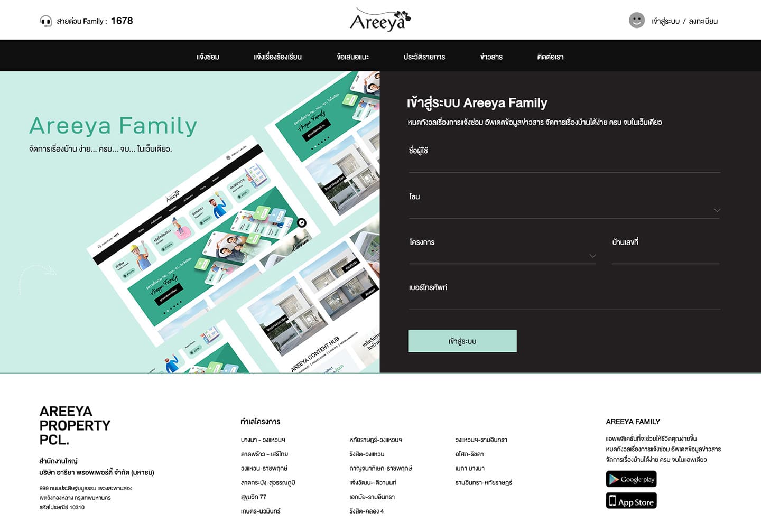The image size is (761, 532).
Task: Click the smiley face user icon
Action: (x=637, y=21)
